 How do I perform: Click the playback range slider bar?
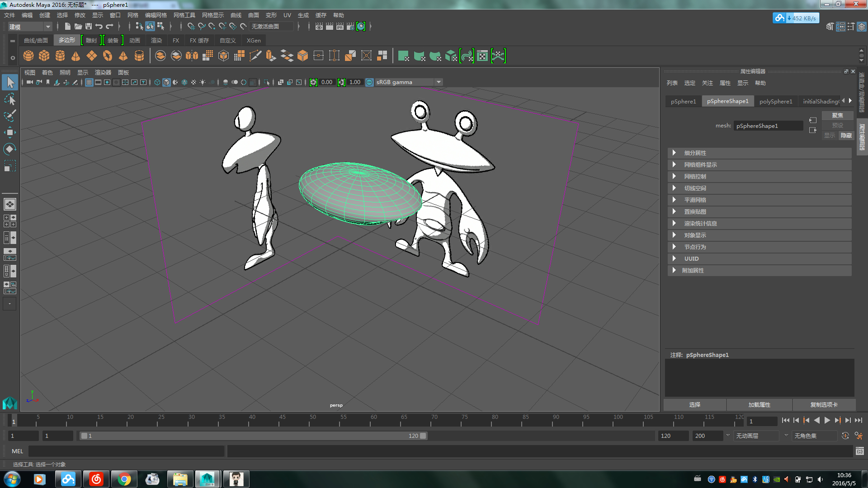pyautogui.click(x=253, y=436)
